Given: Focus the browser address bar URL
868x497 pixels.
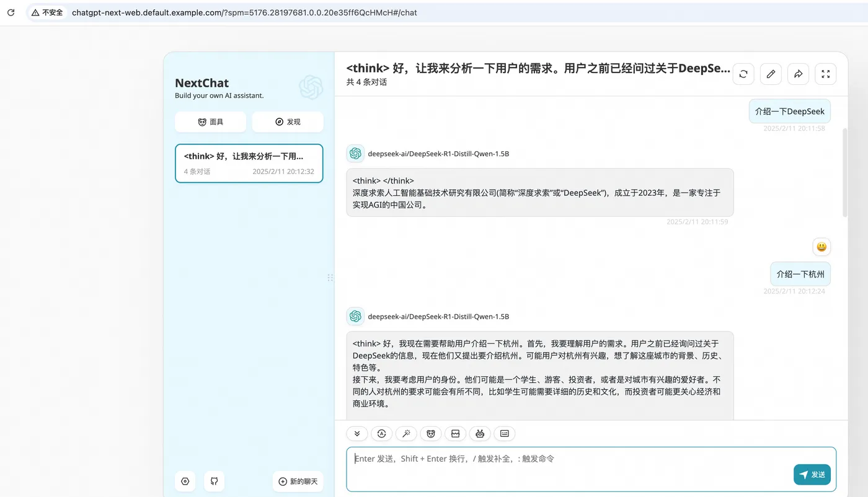Looking at the screenshot, I should coord(244,12).
